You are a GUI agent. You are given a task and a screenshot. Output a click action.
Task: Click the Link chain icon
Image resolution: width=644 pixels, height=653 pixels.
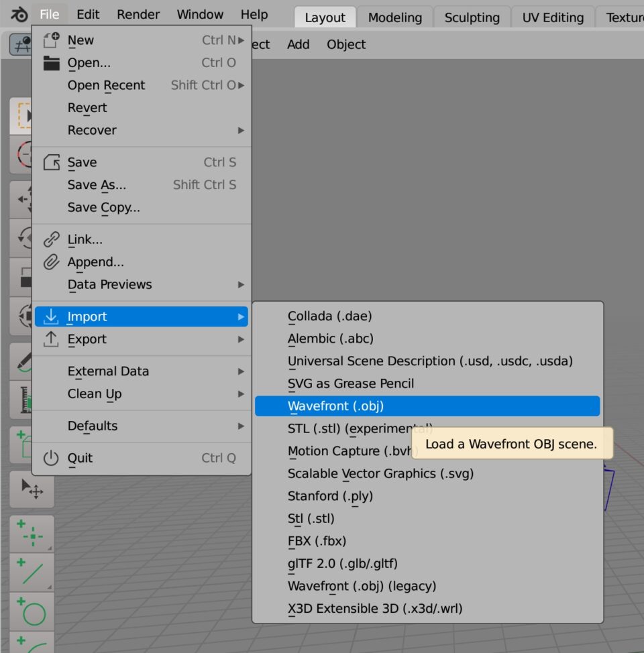(51, 239)
